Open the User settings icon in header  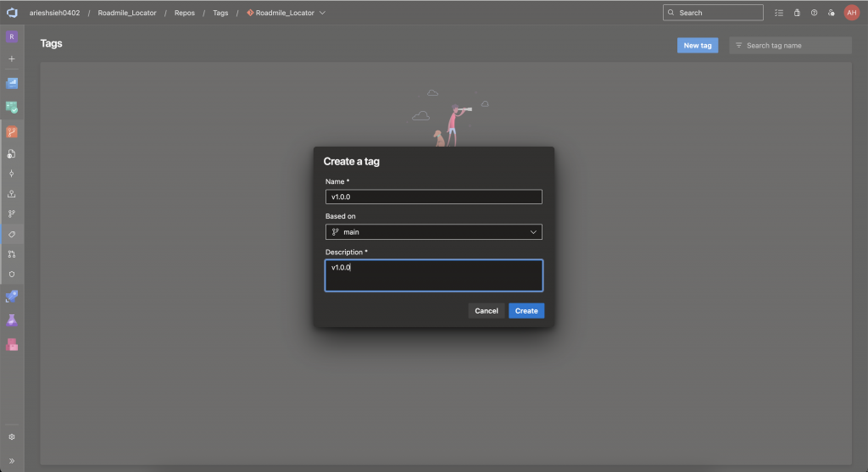(x=832, y=13)
